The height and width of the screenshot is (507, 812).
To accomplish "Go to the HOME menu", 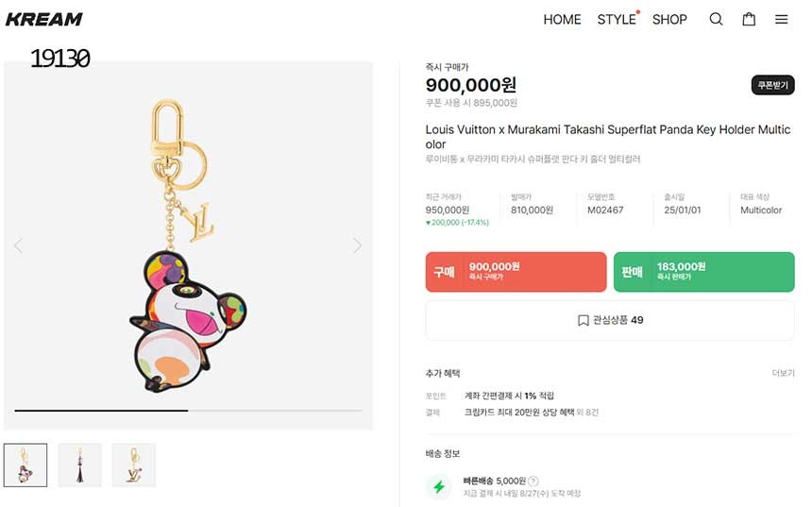I will 562,19.
